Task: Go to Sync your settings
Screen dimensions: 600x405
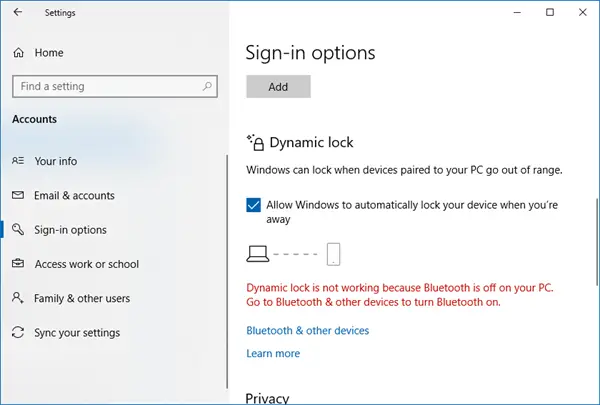Action: 77,333
